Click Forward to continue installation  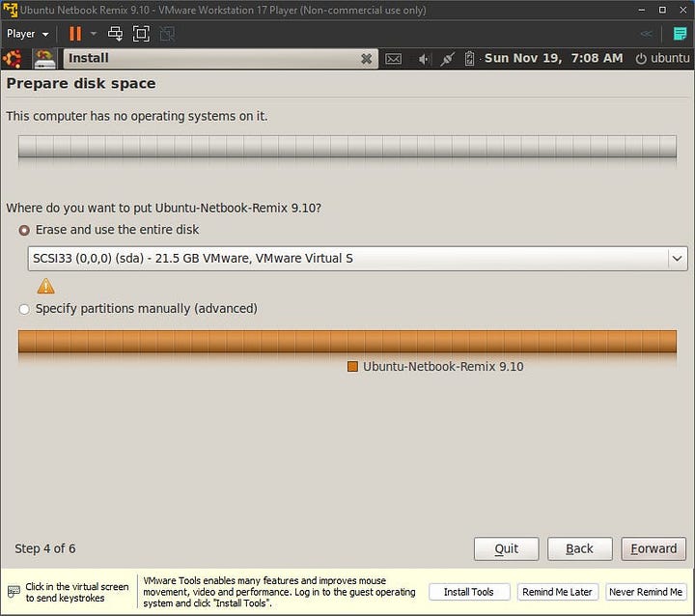tap(653, 549)
